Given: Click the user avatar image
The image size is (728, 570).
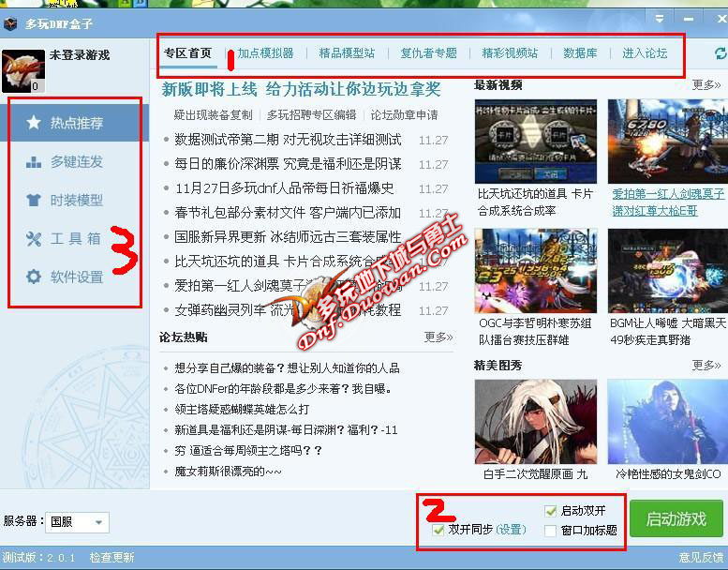Looking at the screenshot, I should [23, 71].
